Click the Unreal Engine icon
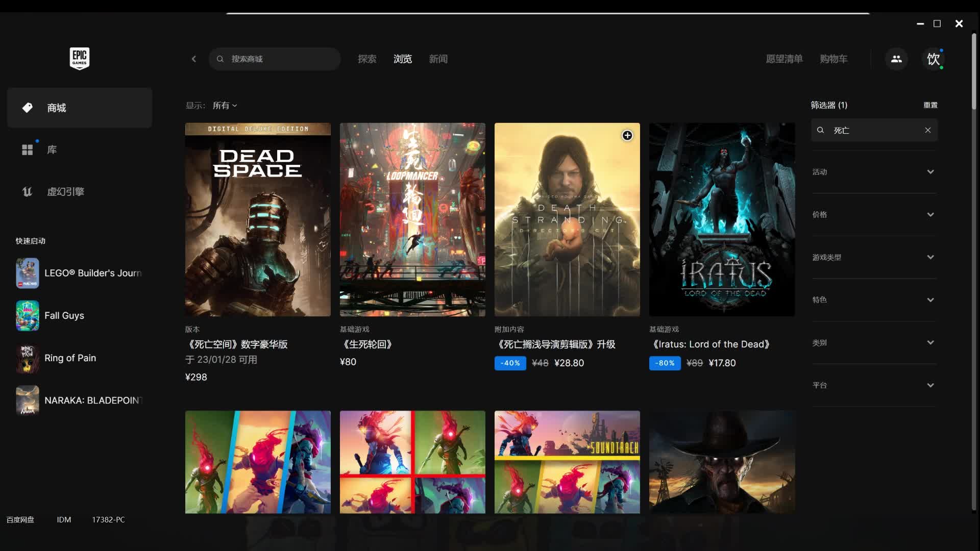The height and width of the screenshot is (551, 980). tap(27, 191)
